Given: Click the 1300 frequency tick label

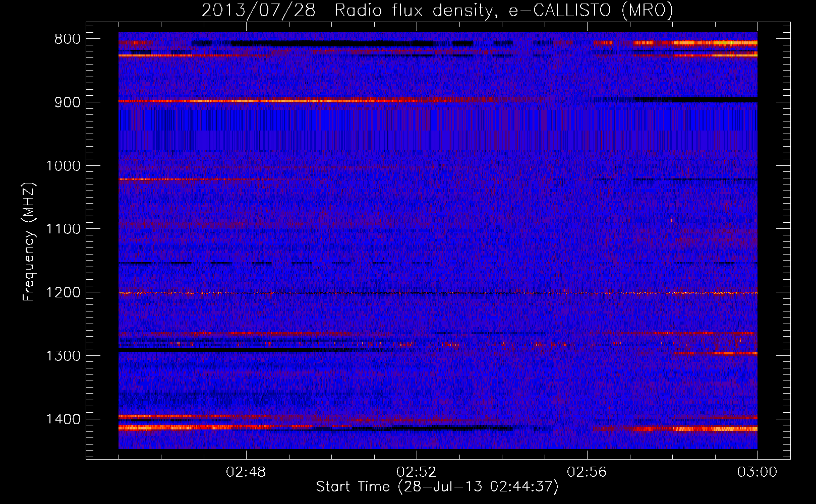Looking at the screenshot, I should tap(63, 356).
